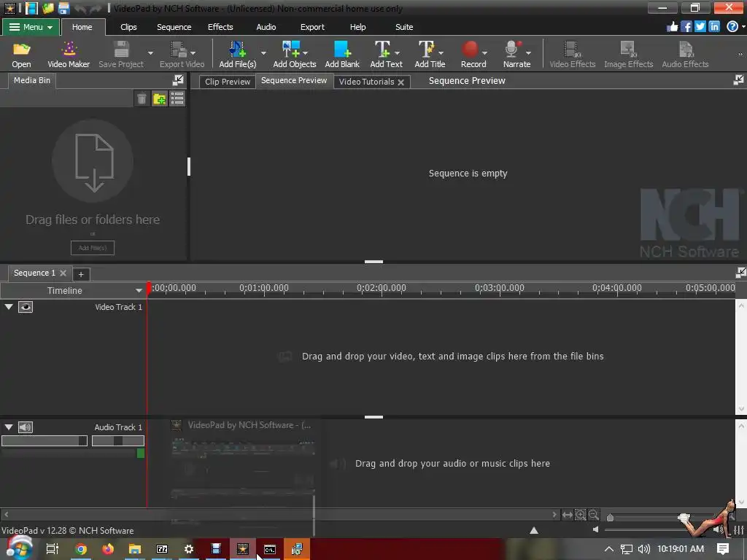The image size is (747, 560).
Task: Click the small Add File(s) button in Media Bin
Action: pyautogui.click(x=93, y=248)
